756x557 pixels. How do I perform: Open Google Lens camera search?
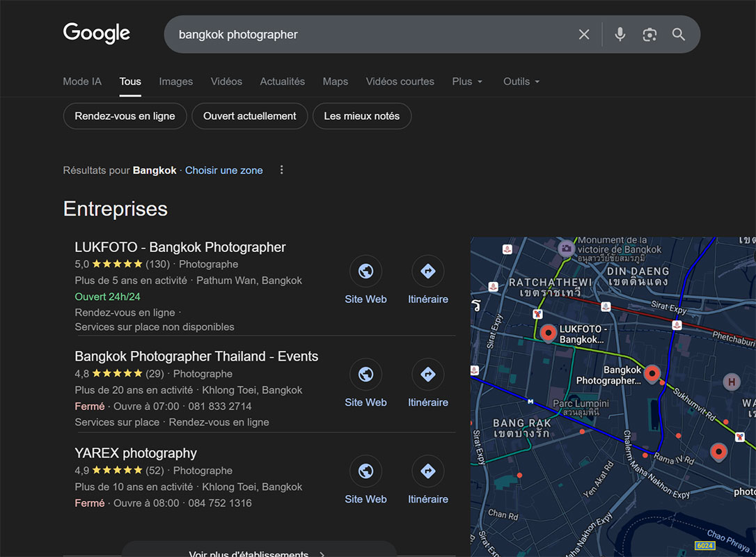(649, 33)
